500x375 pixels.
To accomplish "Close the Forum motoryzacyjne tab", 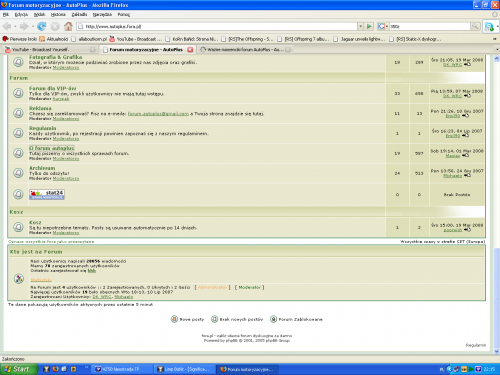I will [190, 49].
